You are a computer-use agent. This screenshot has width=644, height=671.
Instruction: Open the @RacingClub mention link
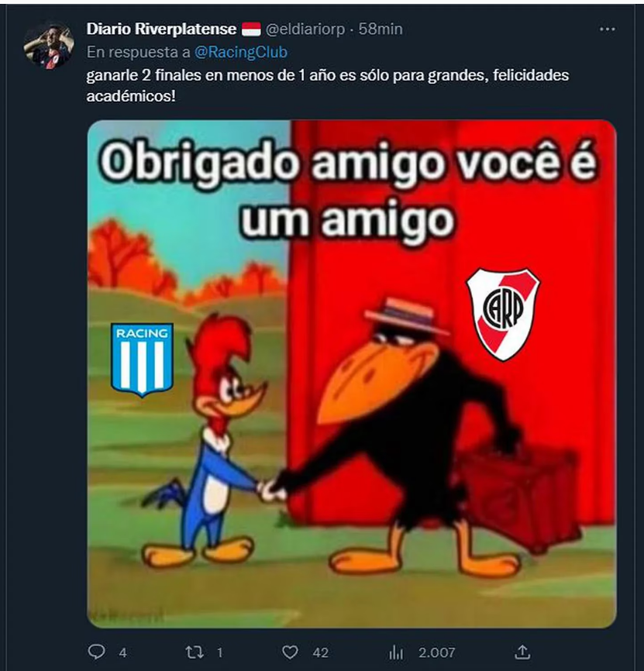pos(241,52)
